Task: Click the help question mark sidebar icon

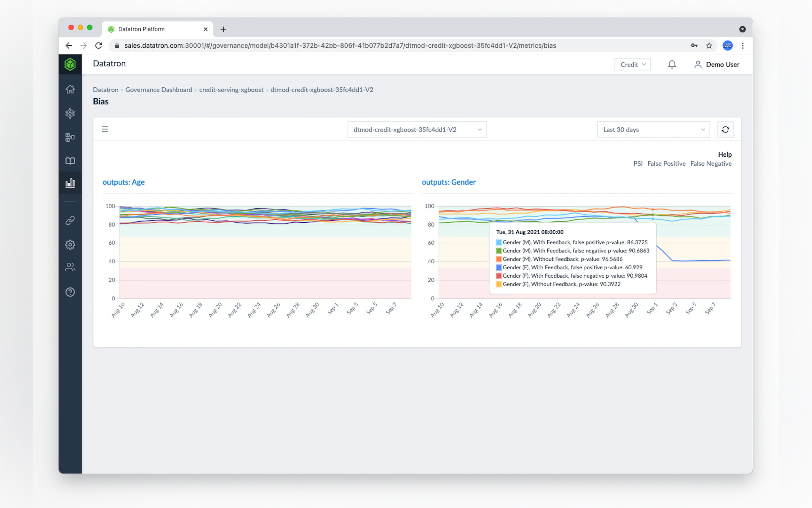Action: click(70, 292)
